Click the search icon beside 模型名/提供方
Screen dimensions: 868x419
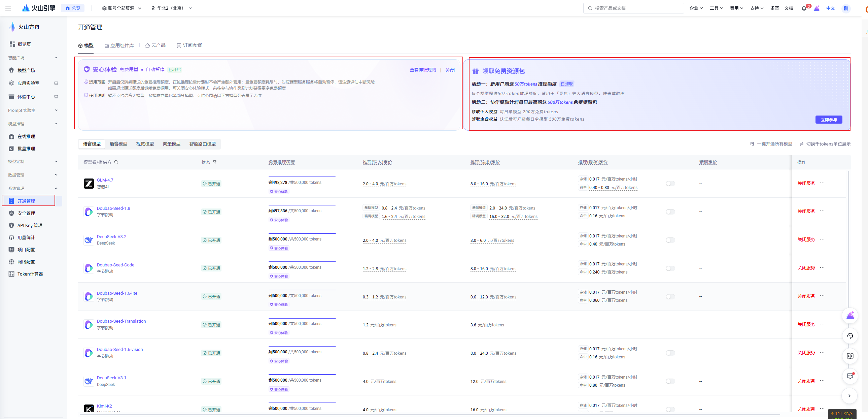tap(116, 162)
